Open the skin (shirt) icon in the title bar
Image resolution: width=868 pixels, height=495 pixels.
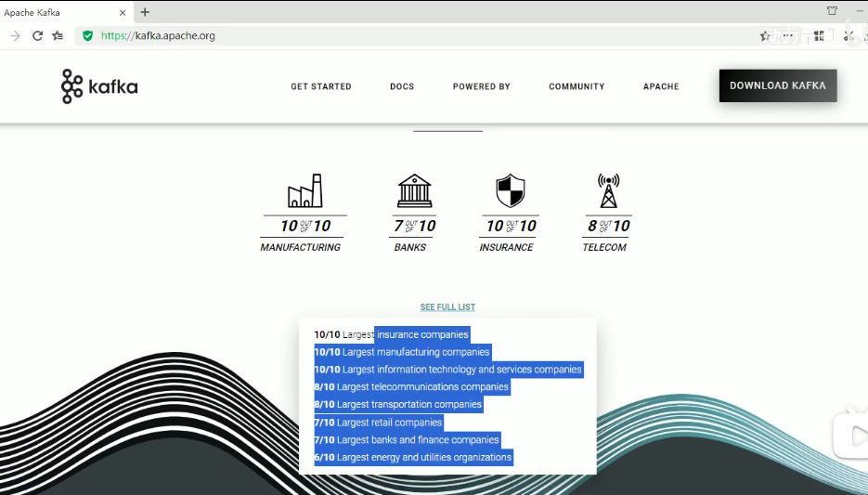(832, 10)
